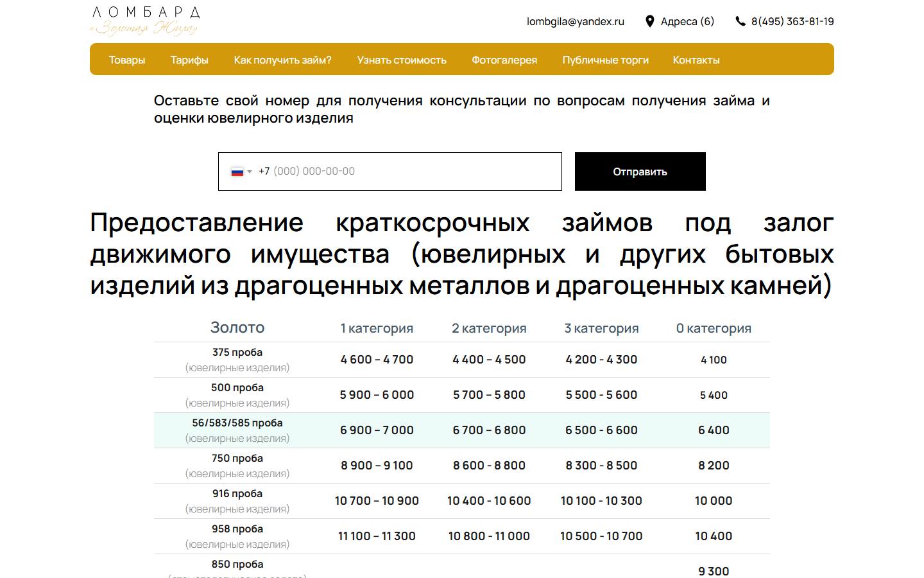The height and width of the screenshot is (578, 924).
Task: Open the Публичные торги section
Action: coord(606,60)
